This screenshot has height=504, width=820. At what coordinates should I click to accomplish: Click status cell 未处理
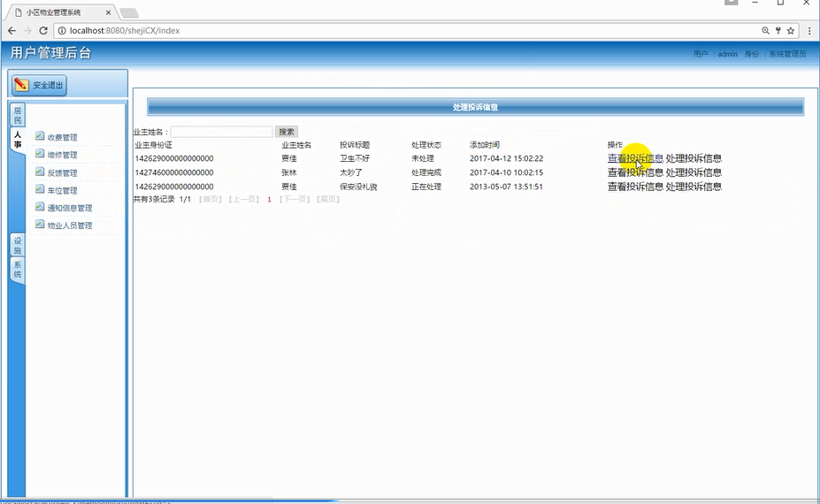coord(423,158)
